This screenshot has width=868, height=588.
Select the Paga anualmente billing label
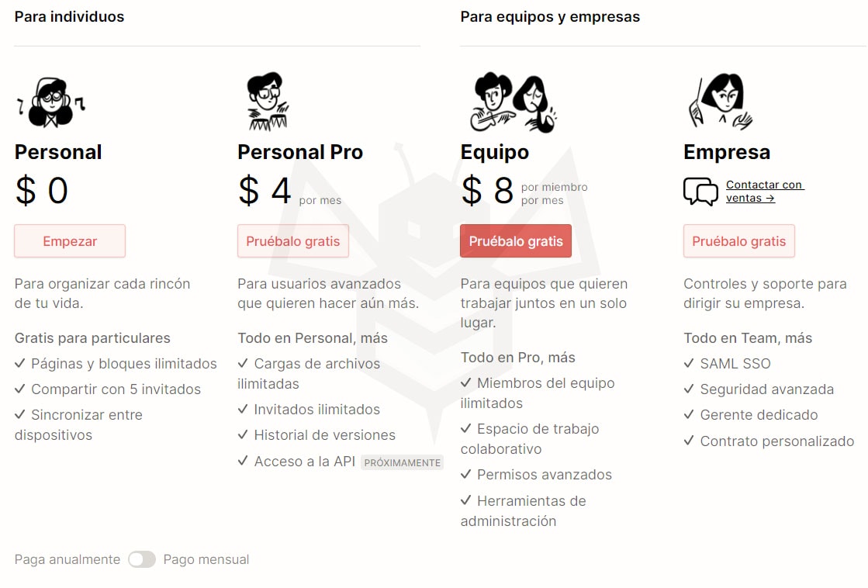click(x=67, y=559)
